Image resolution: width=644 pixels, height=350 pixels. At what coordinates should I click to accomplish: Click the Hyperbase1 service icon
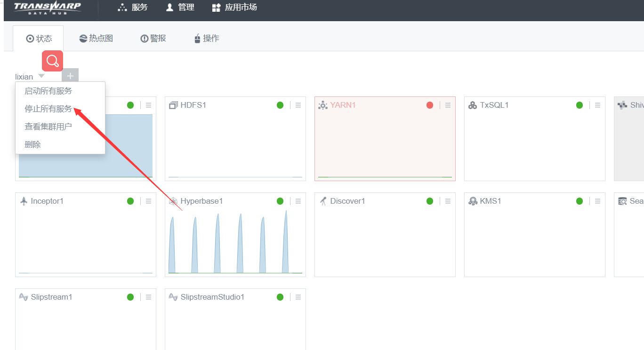(x=173, y=201)
